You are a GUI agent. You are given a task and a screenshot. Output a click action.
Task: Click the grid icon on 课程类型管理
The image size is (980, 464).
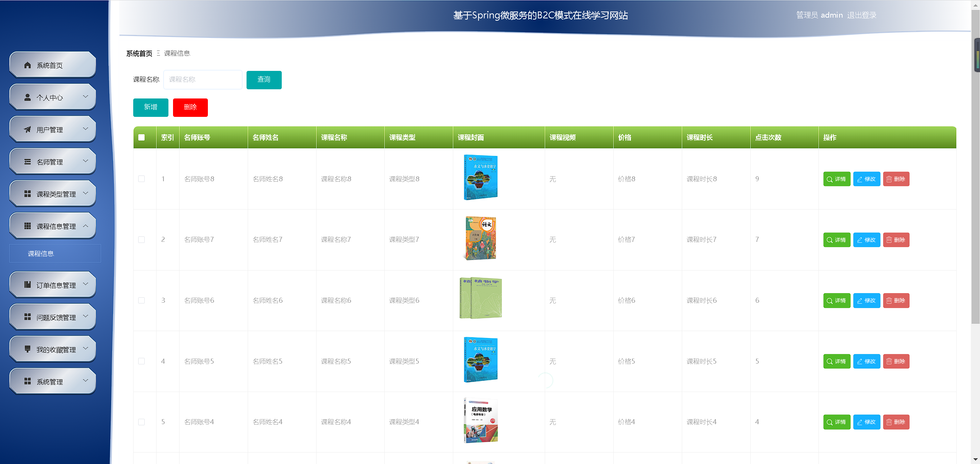tap(27, 193)
